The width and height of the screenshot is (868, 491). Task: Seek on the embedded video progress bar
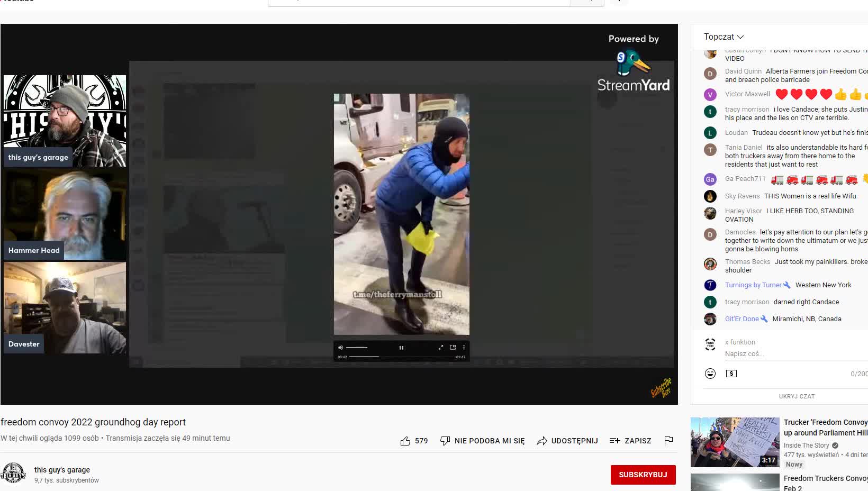click(401, 357)
